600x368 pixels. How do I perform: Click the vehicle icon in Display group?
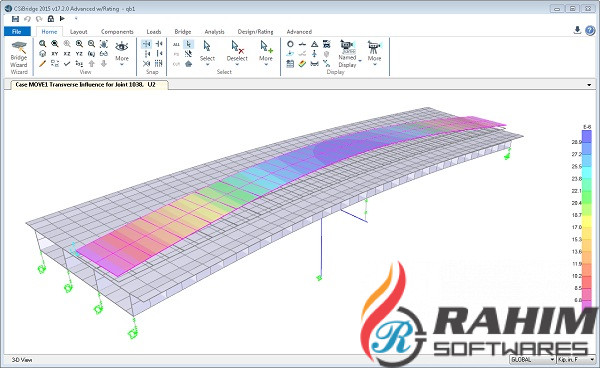(x=326, y=44)
